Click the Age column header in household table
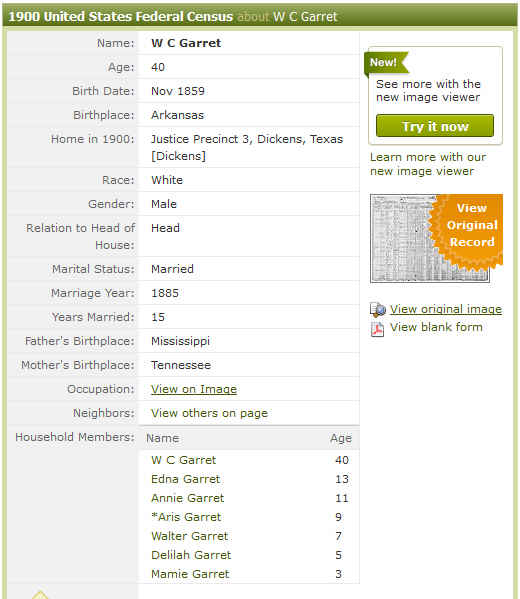Viewport: 520px width, 599px height. [341, 439]
